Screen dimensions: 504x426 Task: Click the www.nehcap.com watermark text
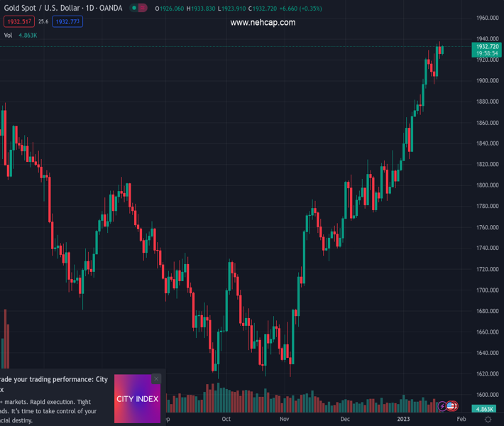[263, 23]
